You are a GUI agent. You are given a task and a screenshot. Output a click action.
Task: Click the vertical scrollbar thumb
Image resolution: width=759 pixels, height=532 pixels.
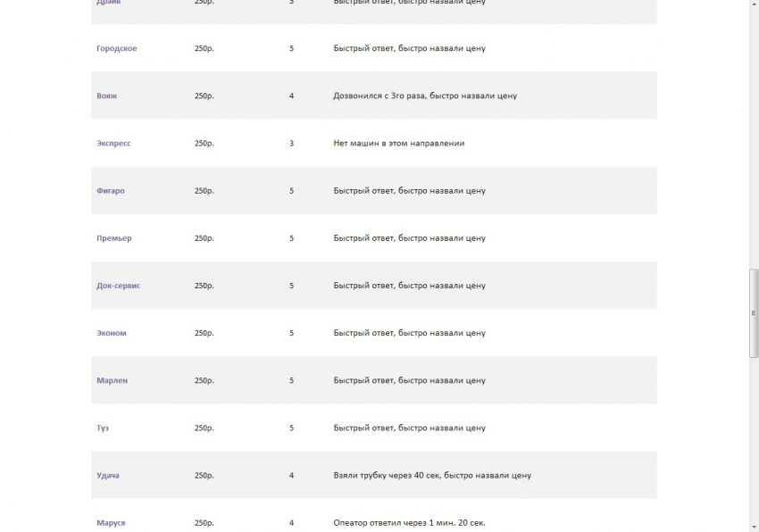point(754,313)
